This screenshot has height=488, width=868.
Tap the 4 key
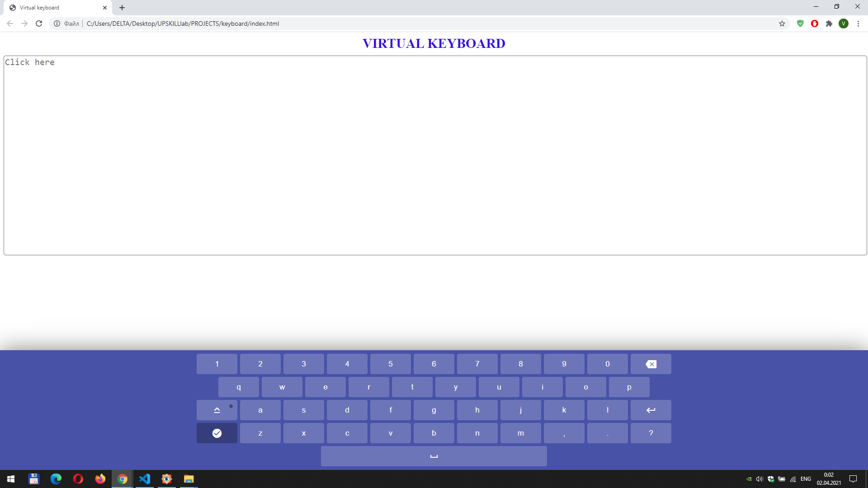click(347, 364)
